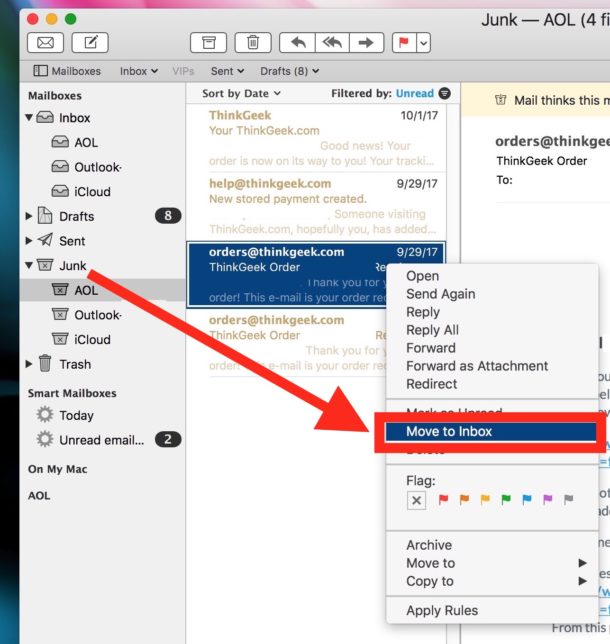
Task: Open the Drafts (8) favorites dropdown
Action: click(290, 71)
